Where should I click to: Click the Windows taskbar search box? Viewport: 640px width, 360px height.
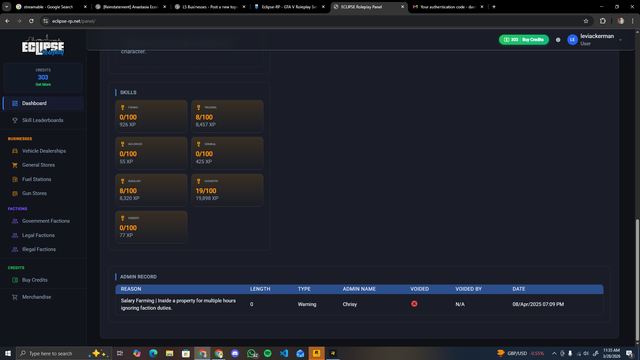[63, 353]
